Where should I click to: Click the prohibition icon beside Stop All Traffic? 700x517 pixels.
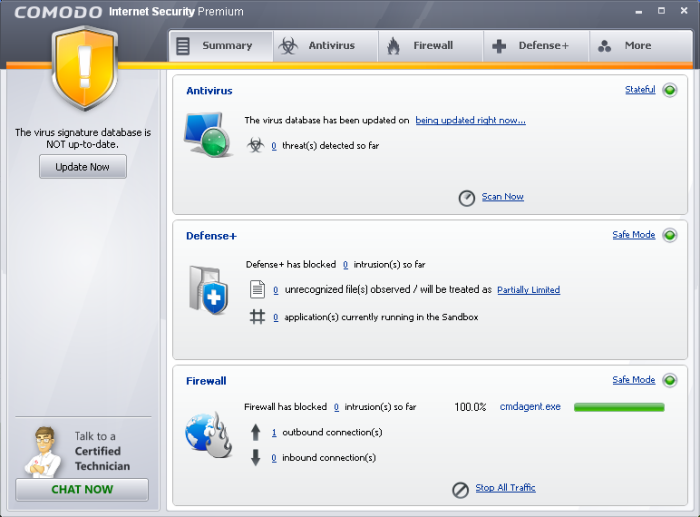tap(460, 490)
